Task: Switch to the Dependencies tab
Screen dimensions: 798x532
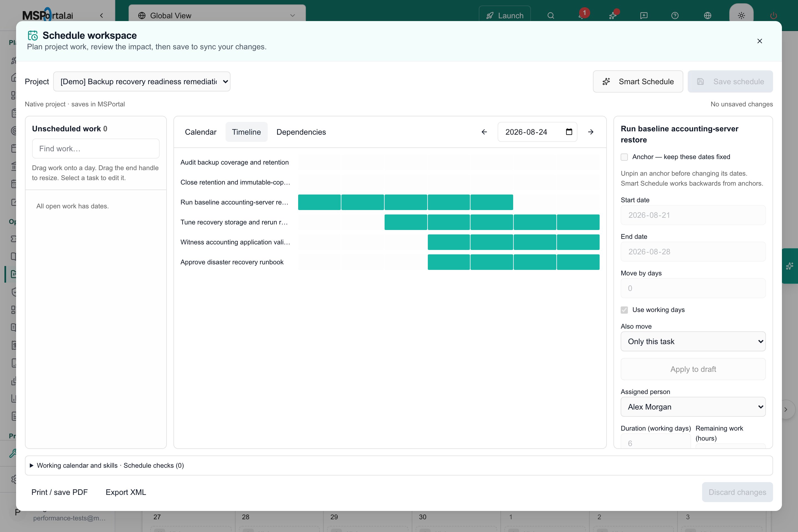Action: (x=301, y=132)
